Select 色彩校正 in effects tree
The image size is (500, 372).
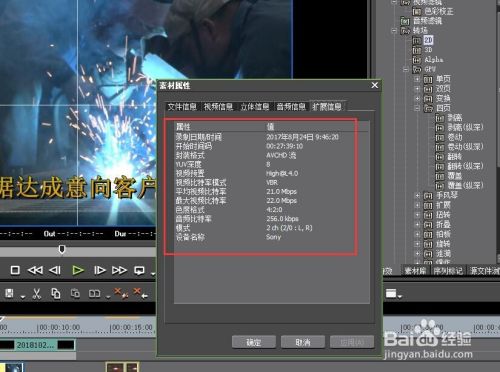439,12
